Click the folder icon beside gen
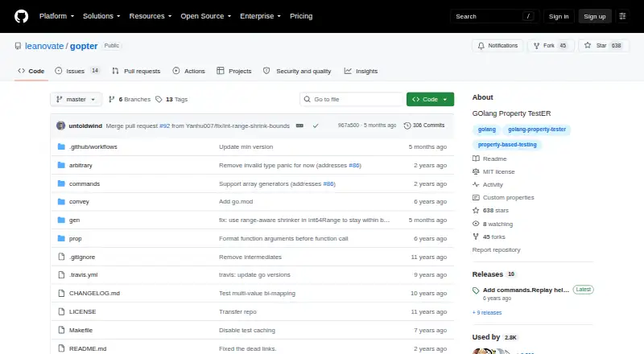644x354 pixels. tap(61, 220)
